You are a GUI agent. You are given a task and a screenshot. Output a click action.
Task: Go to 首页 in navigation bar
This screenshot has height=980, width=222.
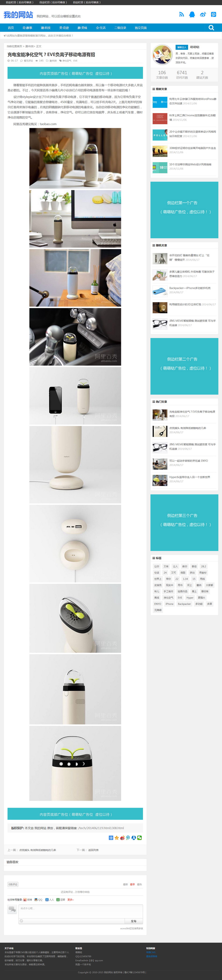pos(11,28)
